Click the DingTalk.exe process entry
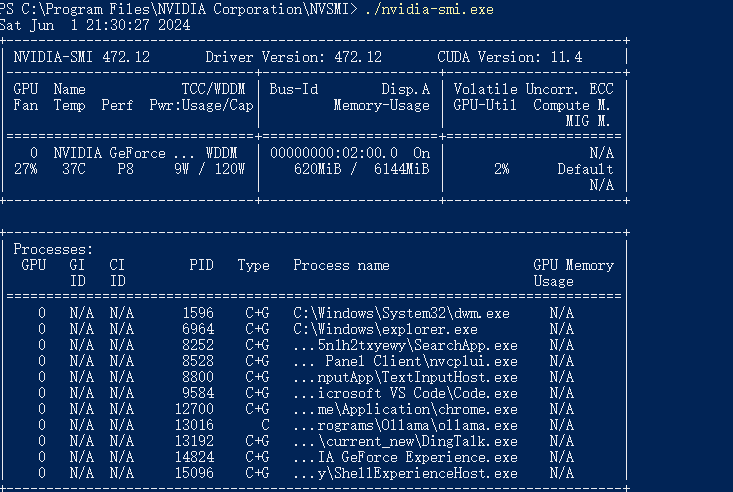The width and height of the screenshot is (733, 492). coord(405,441)
